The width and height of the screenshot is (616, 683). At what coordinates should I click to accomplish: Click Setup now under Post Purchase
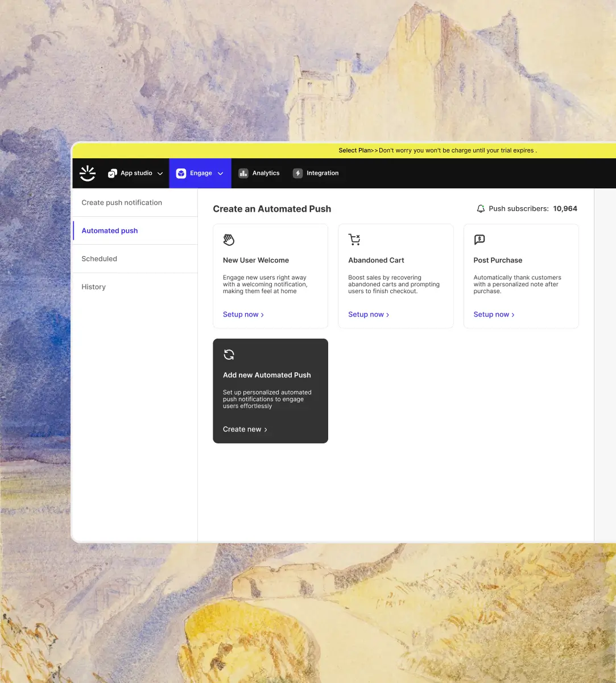pyautogui.click(x=494, y=314)
